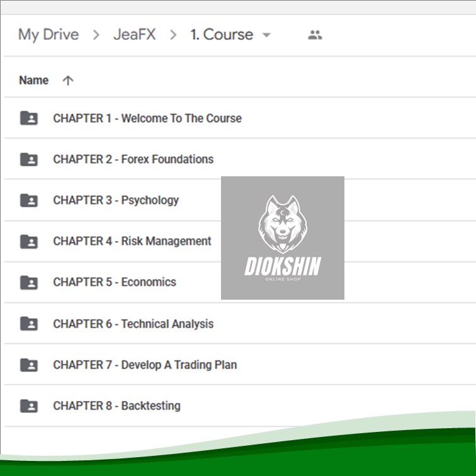Click the CHAPTER 7 shared folder icon
This screenshot has height=476, width=476.
[29, 365]
